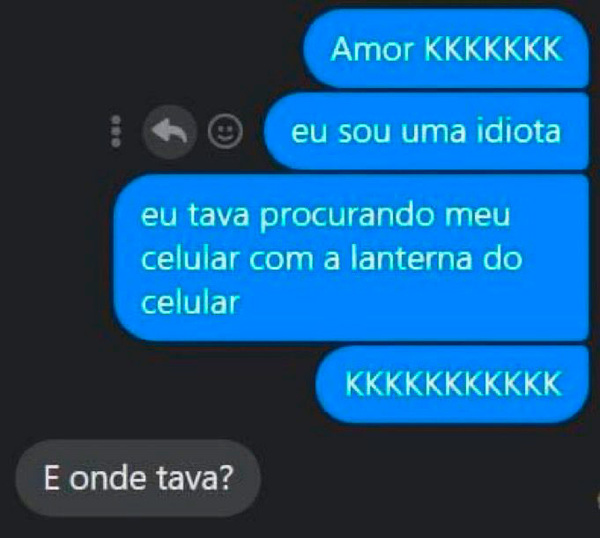
Task: Click 'KKKKKKK' laughter text in first message
Action: pos(493,49)
